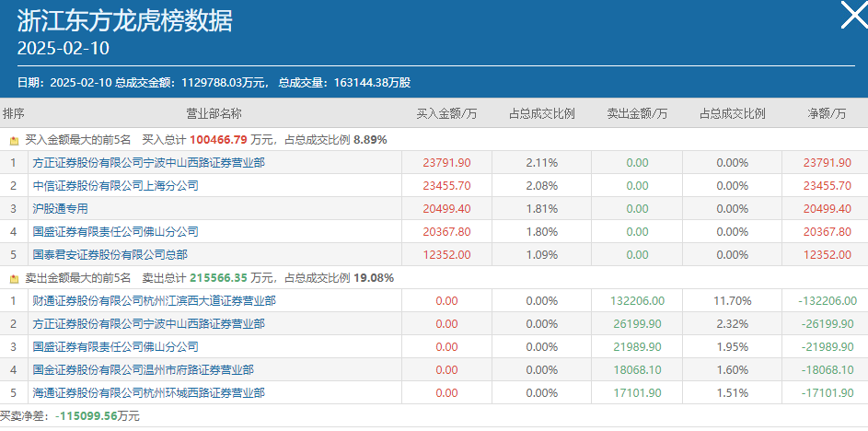Select the 1.95% sell ratio cell
The width and height of the screenshot is (868, 431).
(x=733, y=347)
